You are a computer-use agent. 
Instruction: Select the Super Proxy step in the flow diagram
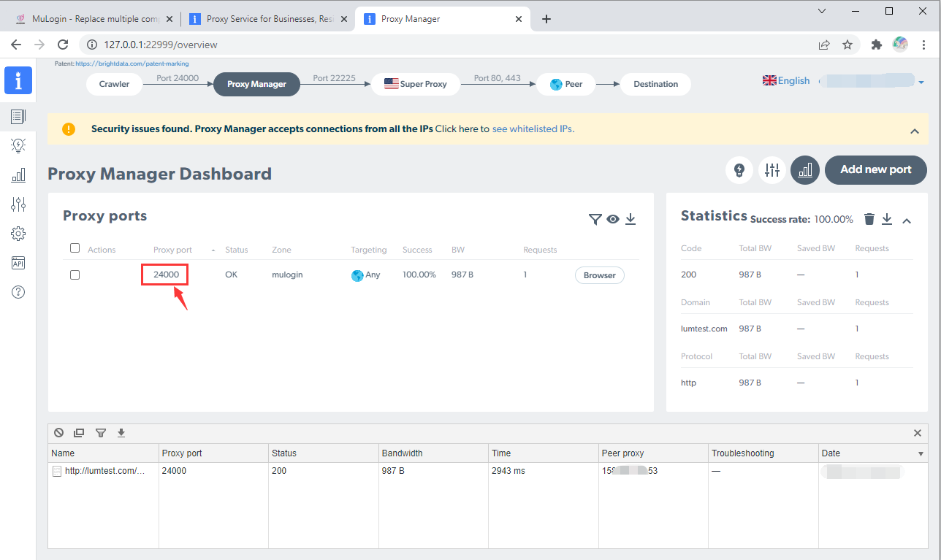coord(415,84)
